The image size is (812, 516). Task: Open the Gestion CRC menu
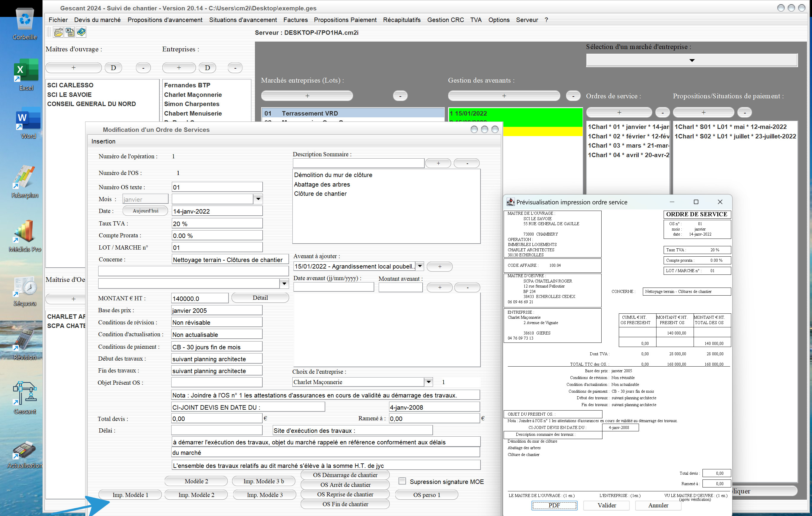[445, 20]
